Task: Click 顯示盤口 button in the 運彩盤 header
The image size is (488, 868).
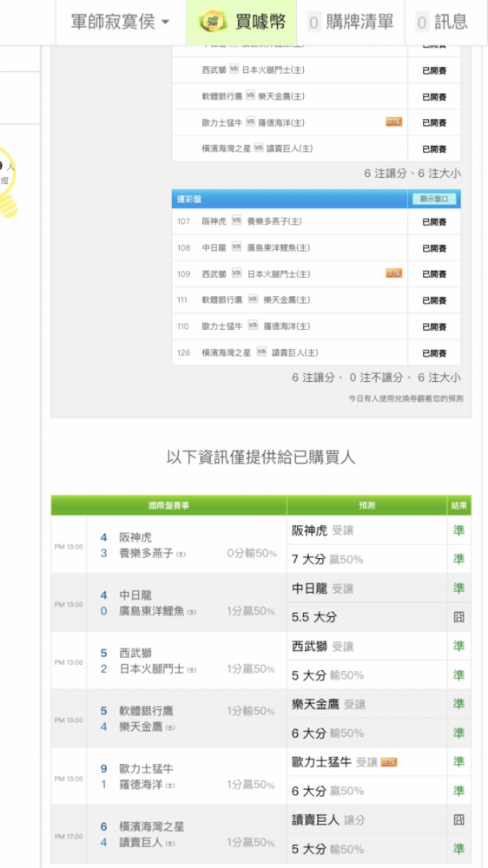Action: pyautogui.click(x=434, y=200)
